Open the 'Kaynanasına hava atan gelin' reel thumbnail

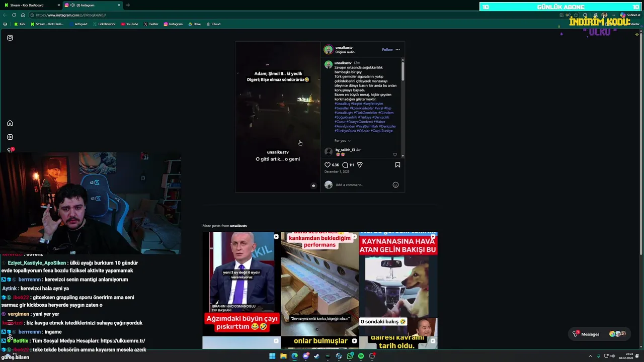pyautogui.click(x=398, y=284)
